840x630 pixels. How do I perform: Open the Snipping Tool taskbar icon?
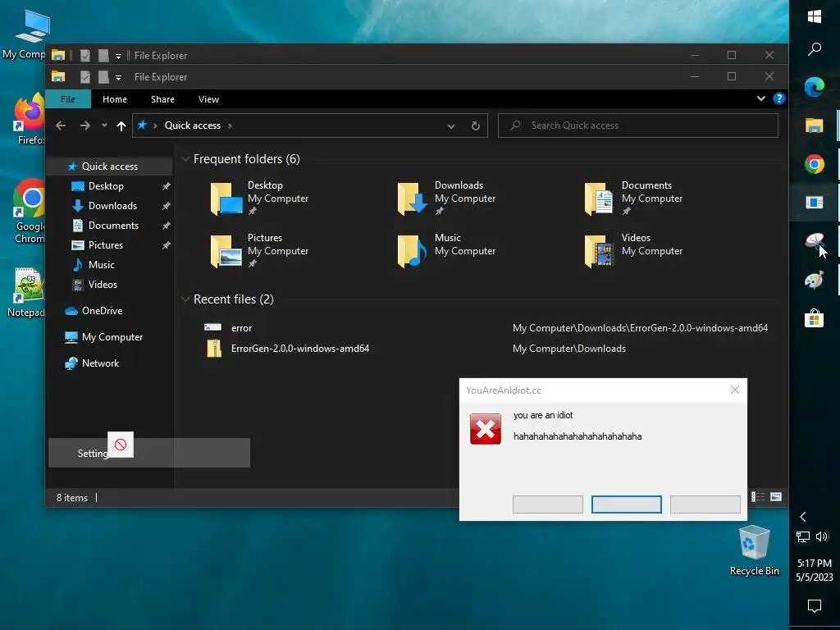point(815,241)
